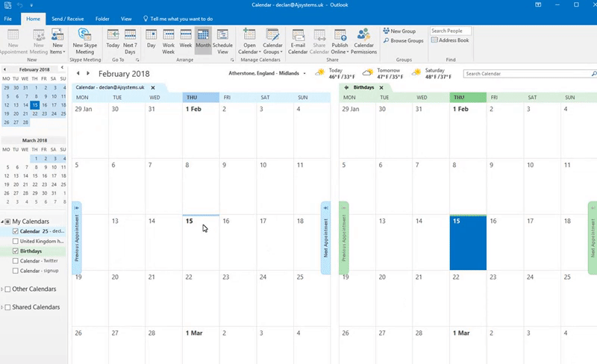
Task: Check the Calendar - signup checkbox
Action: click(15, 271)
